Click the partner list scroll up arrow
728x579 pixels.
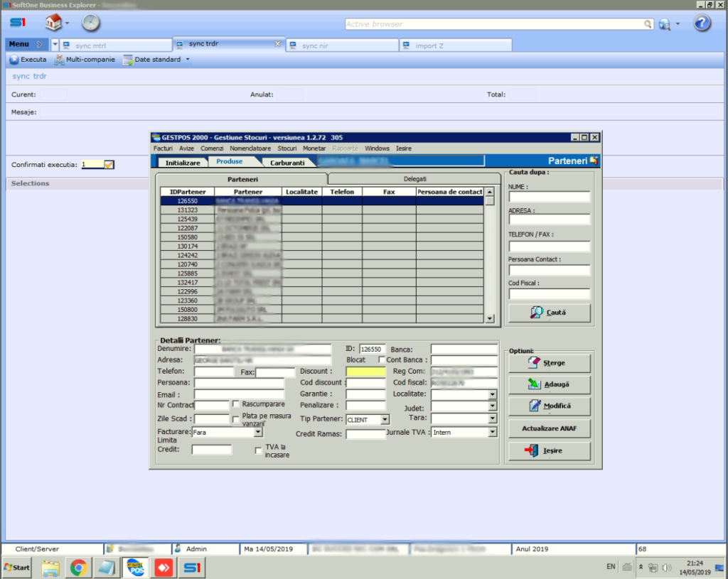tap(490, 192)
